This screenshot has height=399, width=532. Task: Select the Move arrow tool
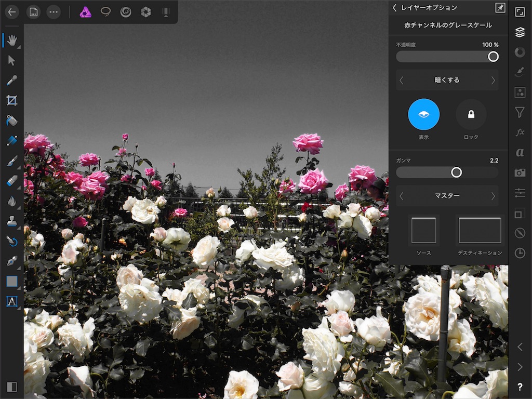point(12,60)
